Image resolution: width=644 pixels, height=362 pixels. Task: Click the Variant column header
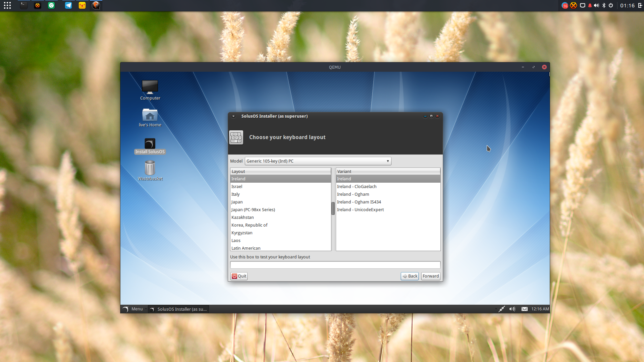(x=388, y=171)
